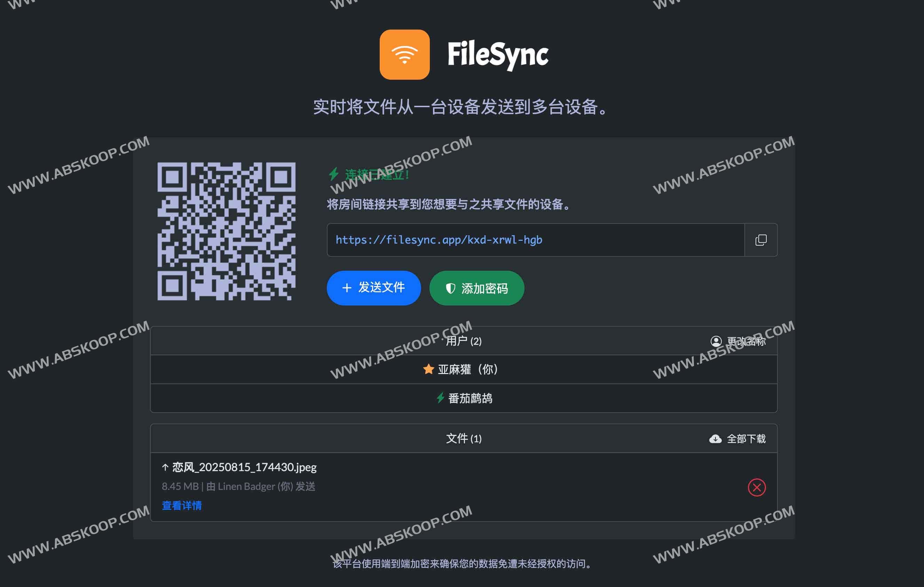924x587 pixels.
Task: Click the plus icon in 发送文件 button
Action: point(347,288)
